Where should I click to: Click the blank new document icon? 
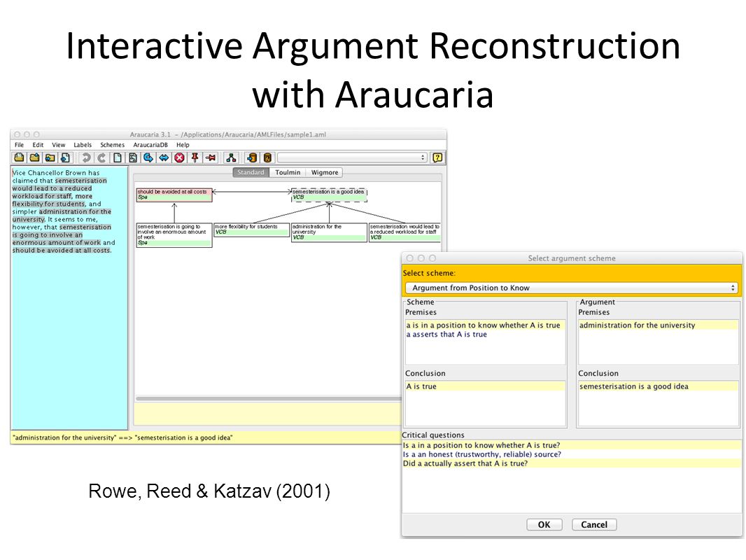(x=117, y=157)
